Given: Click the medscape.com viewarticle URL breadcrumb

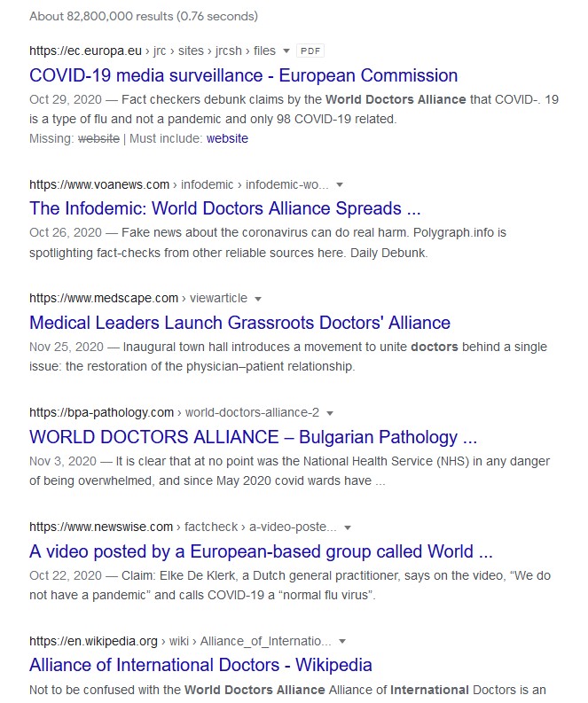Looking at the screenshot, I should [x=136, y=299].
